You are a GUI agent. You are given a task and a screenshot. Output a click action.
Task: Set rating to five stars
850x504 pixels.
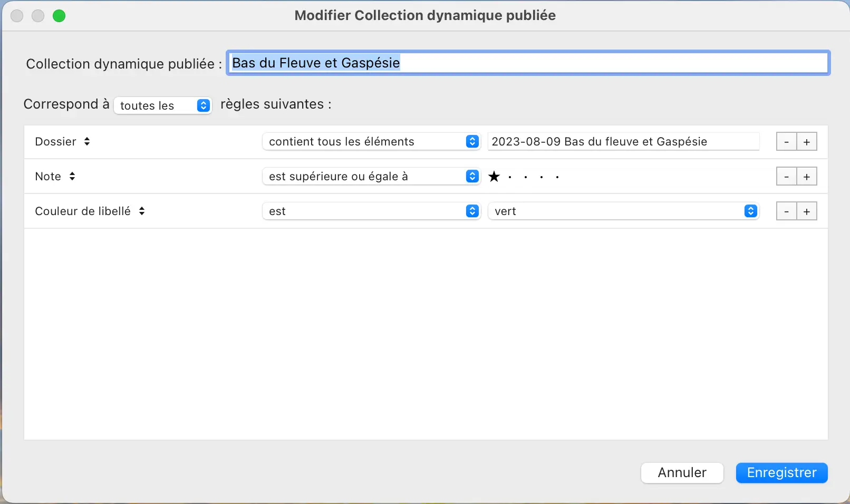pos(557,177)
